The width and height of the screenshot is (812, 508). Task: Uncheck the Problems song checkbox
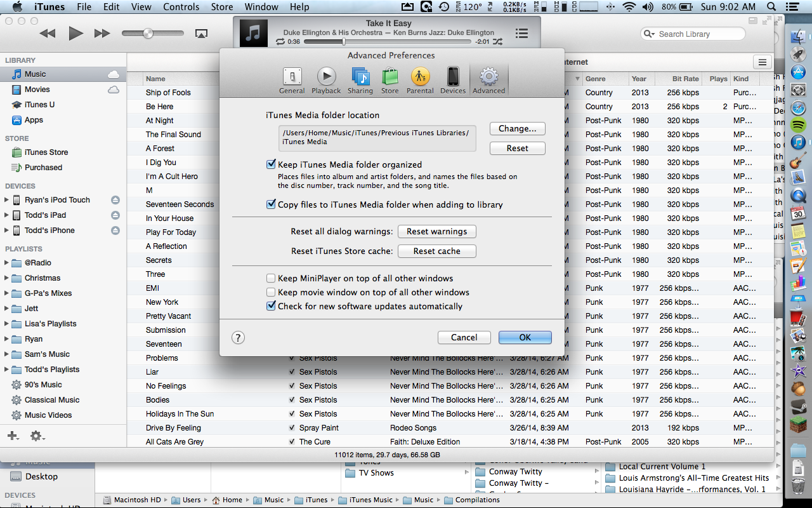pyautogui.click(x=292, y=358)
